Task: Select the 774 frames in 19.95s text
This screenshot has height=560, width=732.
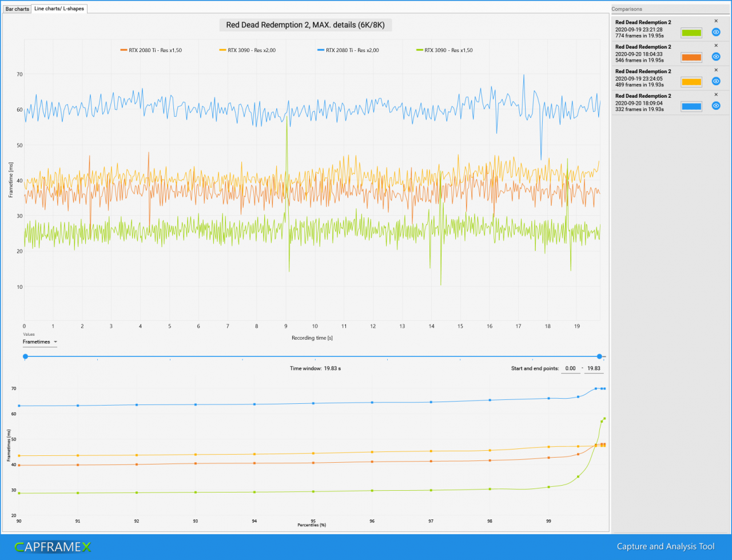Action: coord(639,35)
